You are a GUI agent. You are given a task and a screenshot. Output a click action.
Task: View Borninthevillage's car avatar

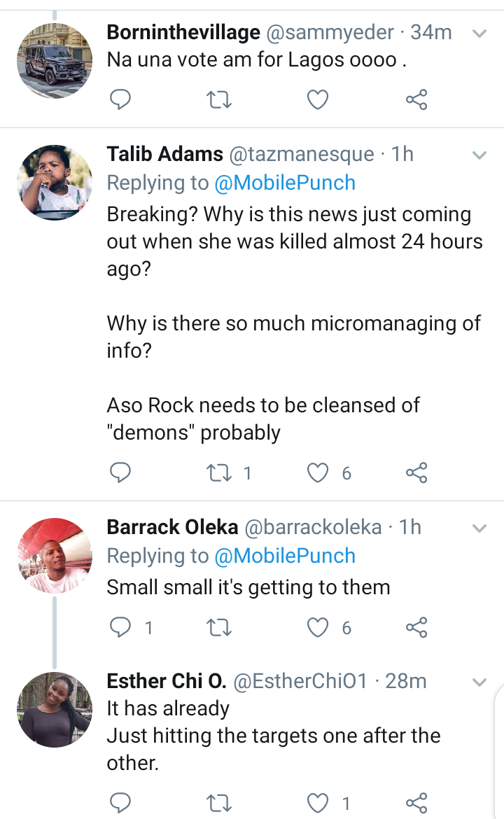click(55, 61)
